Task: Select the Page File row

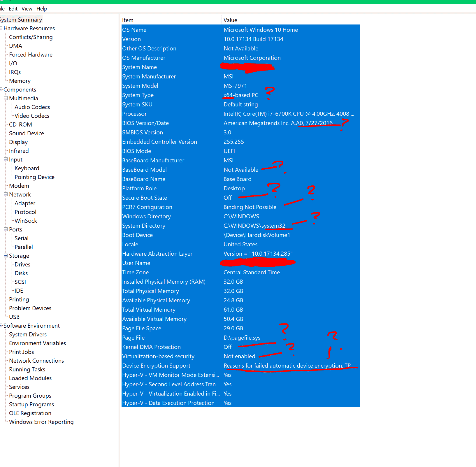Action: [241, 338]
